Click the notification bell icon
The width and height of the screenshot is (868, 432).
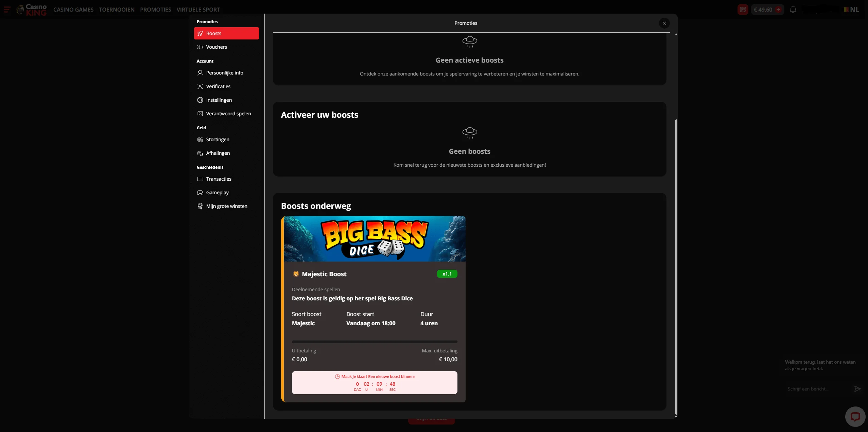pyautogui.click(x=793, y=10)
